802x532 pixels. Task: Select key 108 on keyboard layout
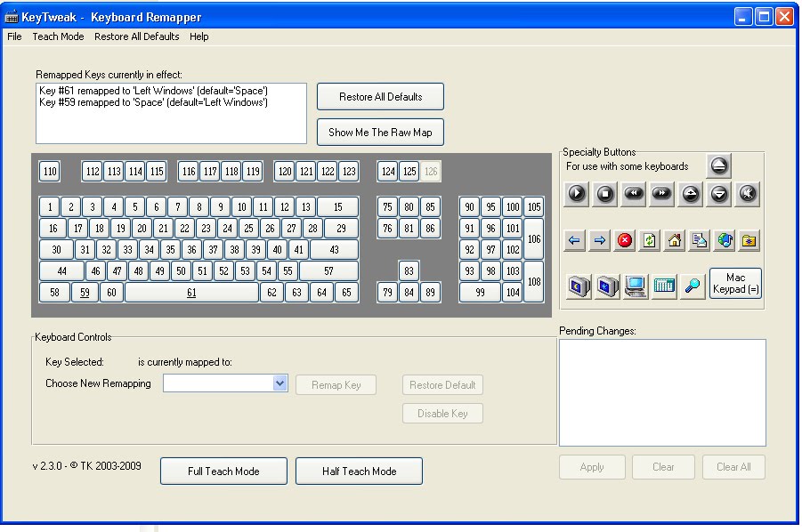(534, 282)
